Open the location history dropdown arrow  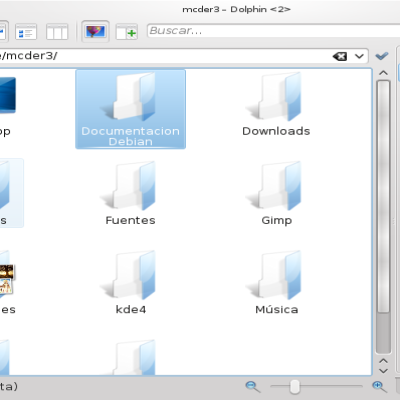(x=359, y=56)
